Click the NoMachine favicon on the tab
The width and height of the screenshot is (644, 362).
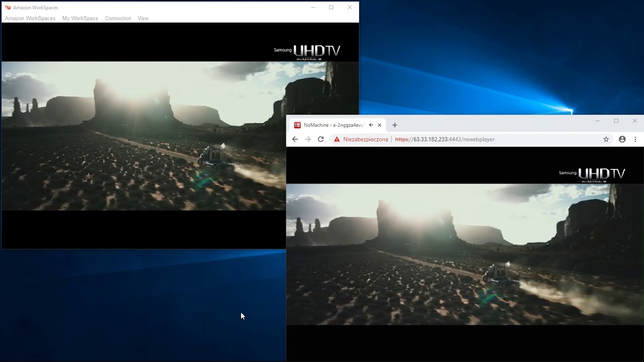tap(297, 125)
